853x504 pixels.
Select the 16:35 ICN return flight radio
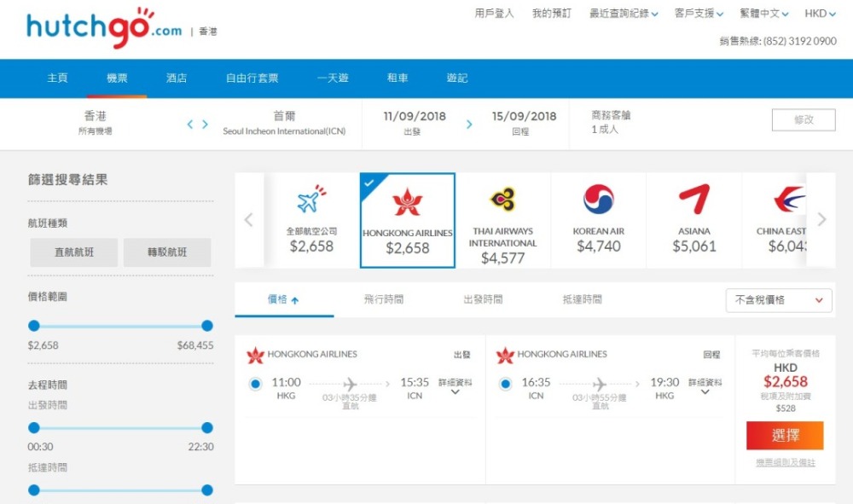tap(505, 384)
